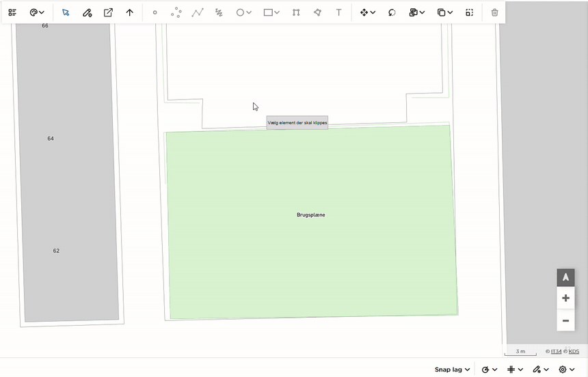Choose the single point drawing tool

pyautogui.click(x=155, y=12)
